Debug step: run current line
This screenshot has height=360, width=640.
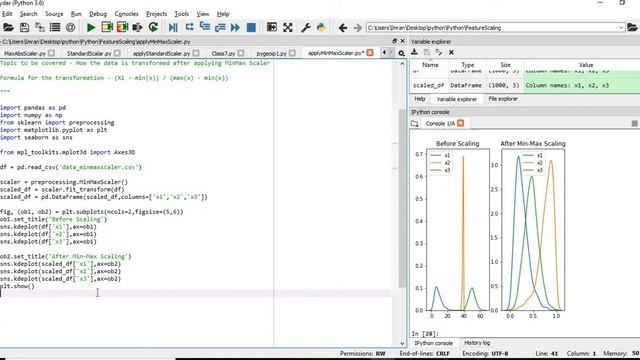189,27
